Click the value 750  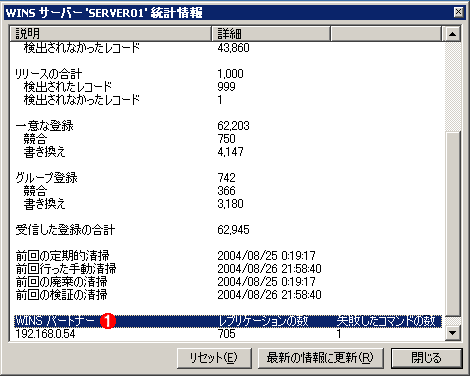(x=227, y=139)
